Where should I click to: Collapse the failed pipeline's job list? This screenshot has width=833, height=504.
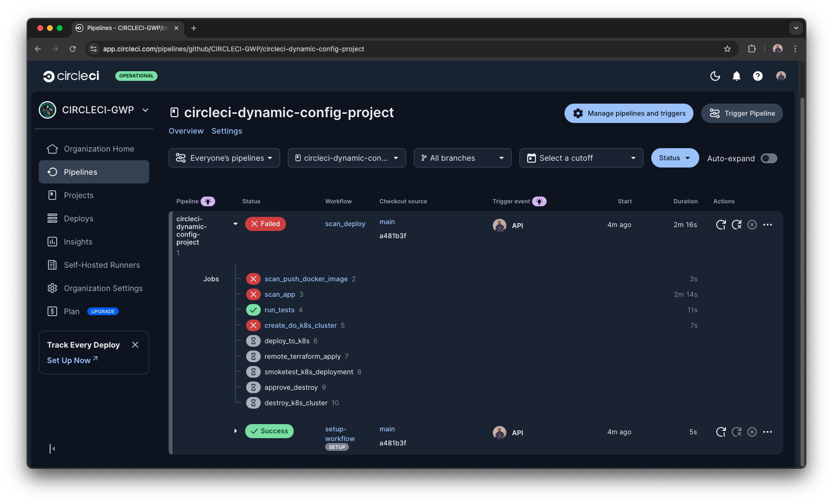point(236,224)
